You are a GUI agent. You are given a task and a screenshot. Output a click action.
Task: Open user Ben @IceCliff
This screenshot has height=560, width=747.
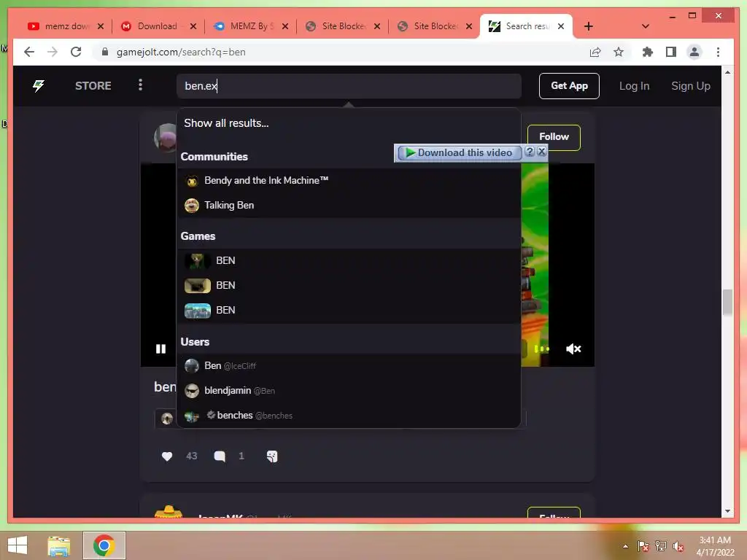[x=349, y=366]
